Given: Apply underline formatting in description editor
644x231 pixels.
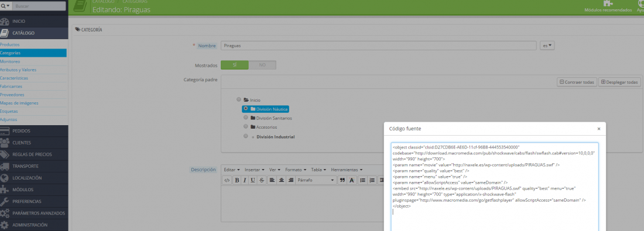Looking at the screenshot, I should point(253,180).
